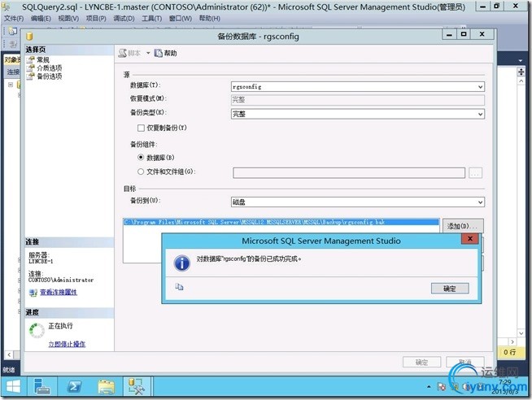Open the 常规 page in 选择页
The image size is (532, 400).
(x=43, y=59)
